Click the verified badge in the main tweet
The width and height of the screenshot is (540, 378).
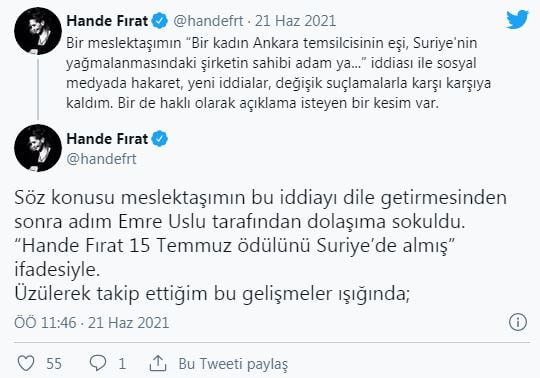(160, 139)
